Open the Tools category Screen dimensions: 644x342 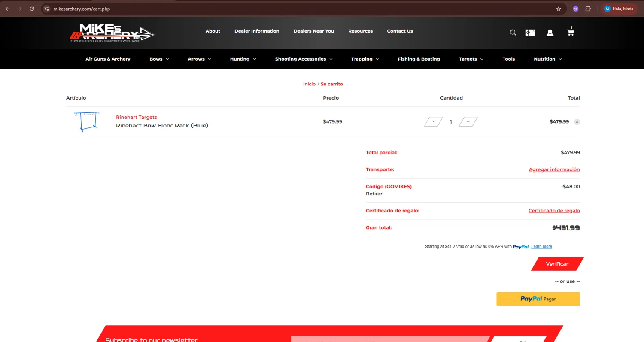click(x=508, y=59)
